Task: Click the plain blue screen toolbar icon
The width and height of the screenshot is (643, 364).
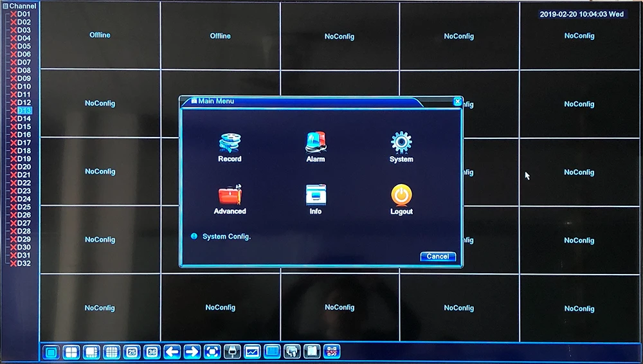Action: click(x=272, y=352)
